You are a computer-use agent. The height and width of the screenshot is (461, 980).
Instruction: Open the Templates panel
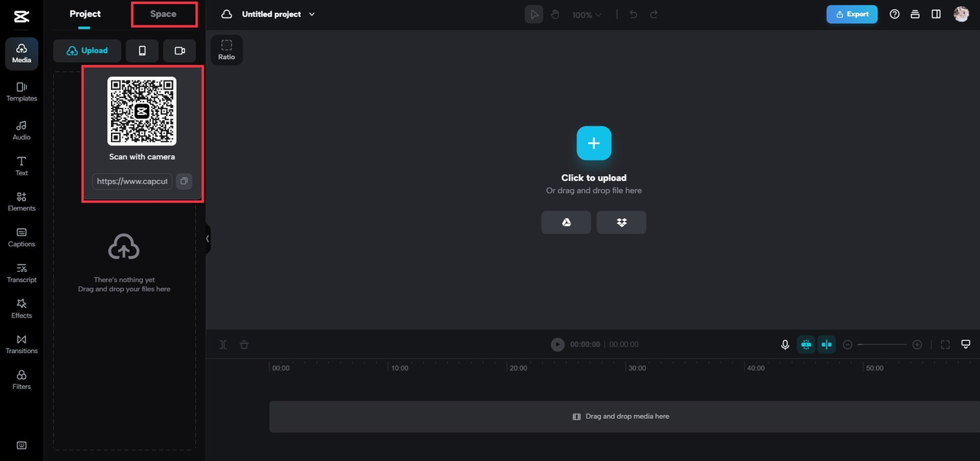coord(21,92)
